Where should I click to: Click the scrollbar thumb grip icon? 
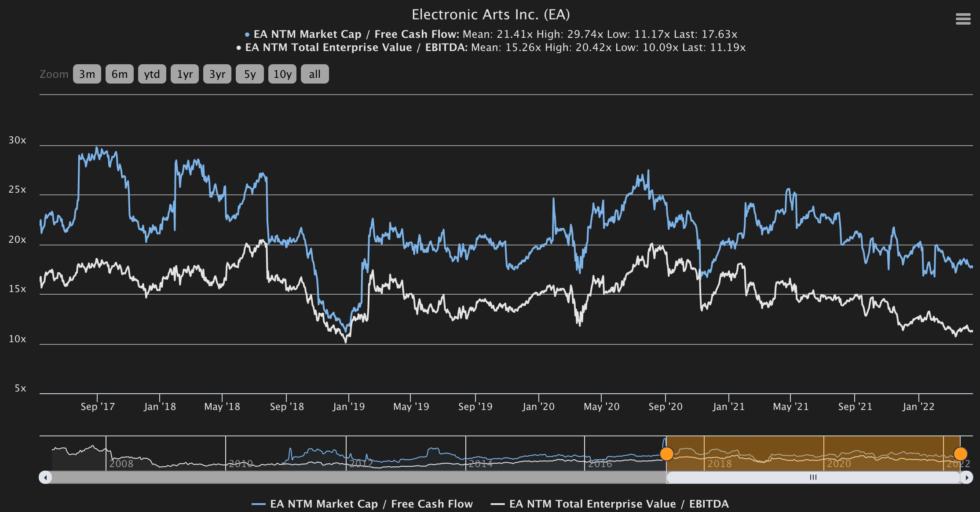point(813,477)
